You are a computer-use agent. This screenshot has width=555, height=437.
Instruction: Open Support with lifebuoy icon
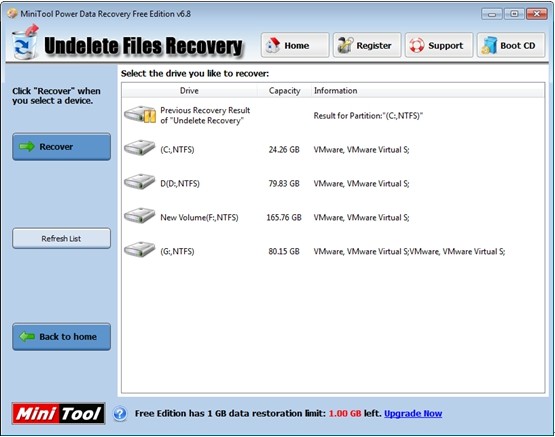coord(439,45)
